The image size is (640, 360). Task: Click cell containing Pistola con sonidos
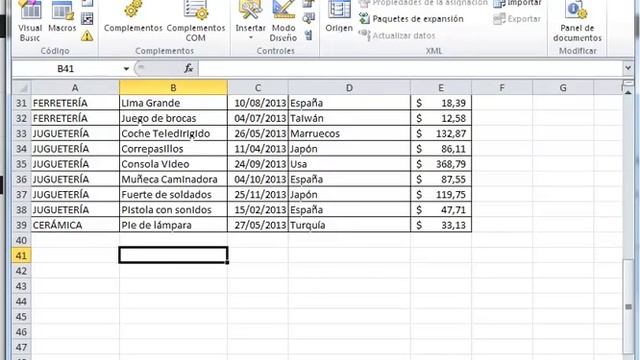coord(173,210)
